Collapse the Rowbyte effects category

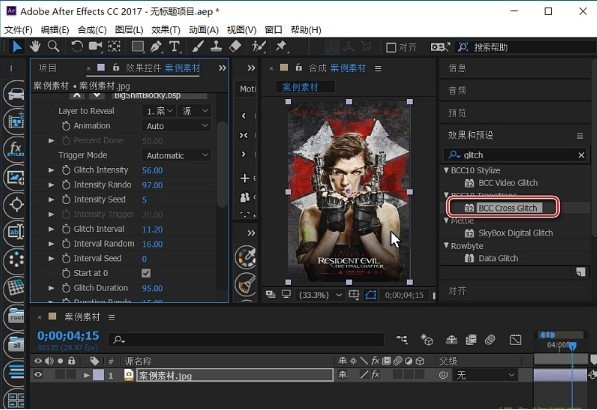[446, 245]
